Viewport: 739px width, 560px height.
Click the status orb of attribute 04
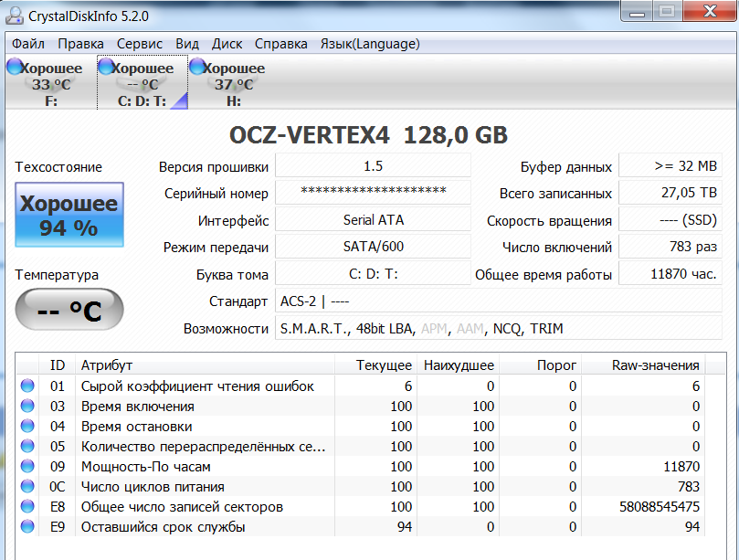tap(27, 426)
